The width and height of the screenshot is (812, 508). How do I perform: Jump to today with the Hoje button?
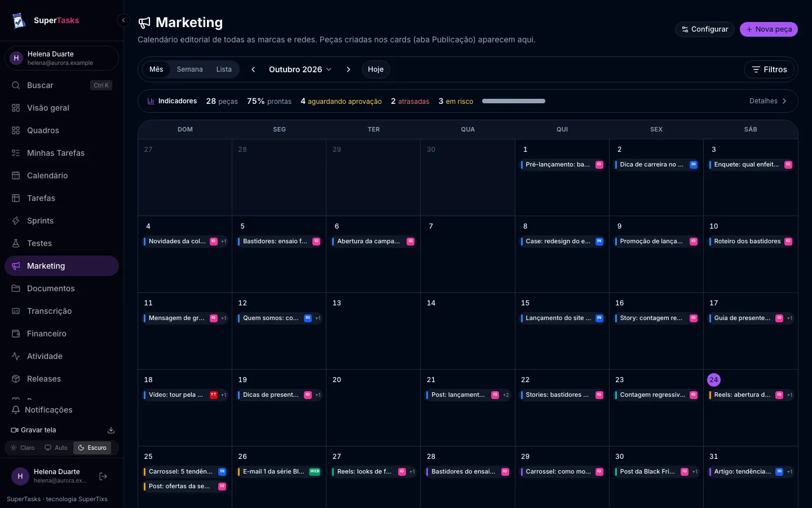tap(376, 69)
